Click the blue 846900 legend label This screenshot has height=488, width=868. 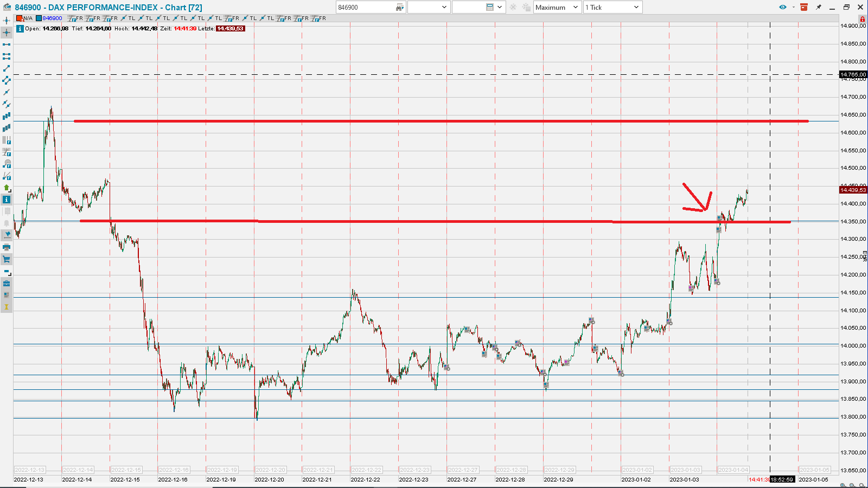(52, 18)
